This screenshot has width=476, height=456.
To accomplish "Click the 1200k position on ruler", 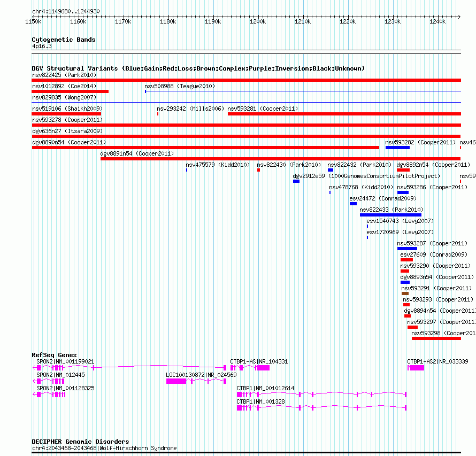I will [258, 21].
